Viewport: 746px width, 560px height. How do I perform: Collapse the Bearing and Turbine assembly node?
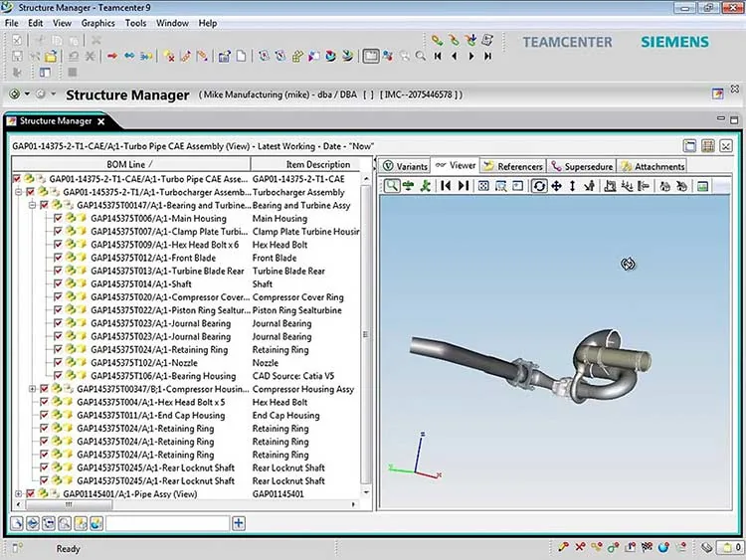[x=32, y=206]
